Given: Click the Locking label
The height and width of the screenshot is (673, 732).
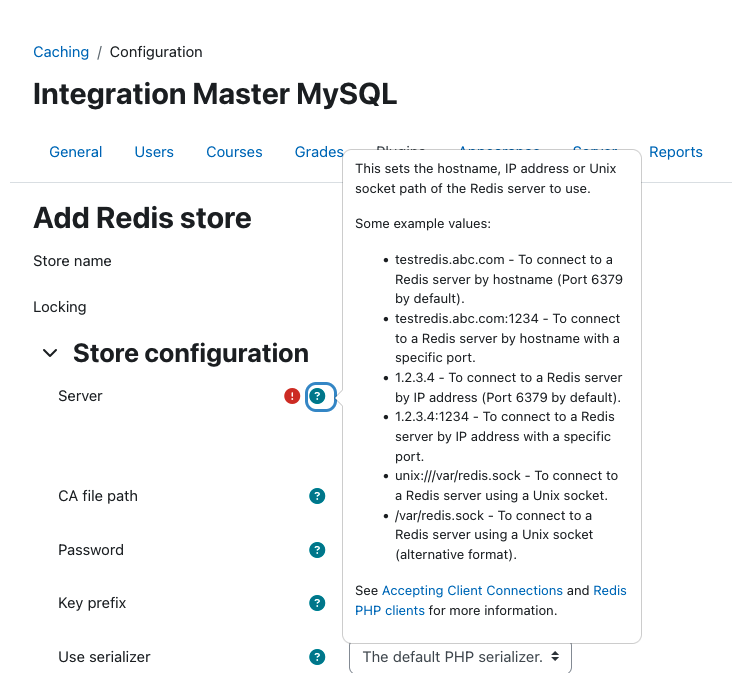Looking at the screenshot, I should [60, 307].
